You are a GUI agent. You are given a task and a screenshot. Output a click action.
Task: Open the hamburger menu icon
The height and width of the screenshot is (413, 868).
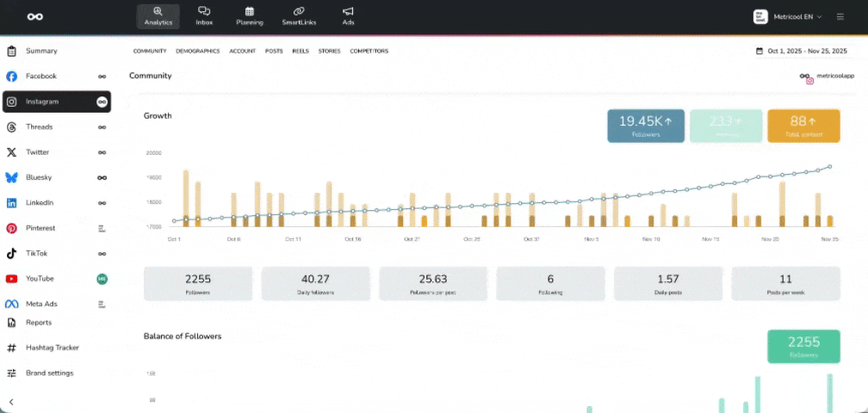point(840,16)
